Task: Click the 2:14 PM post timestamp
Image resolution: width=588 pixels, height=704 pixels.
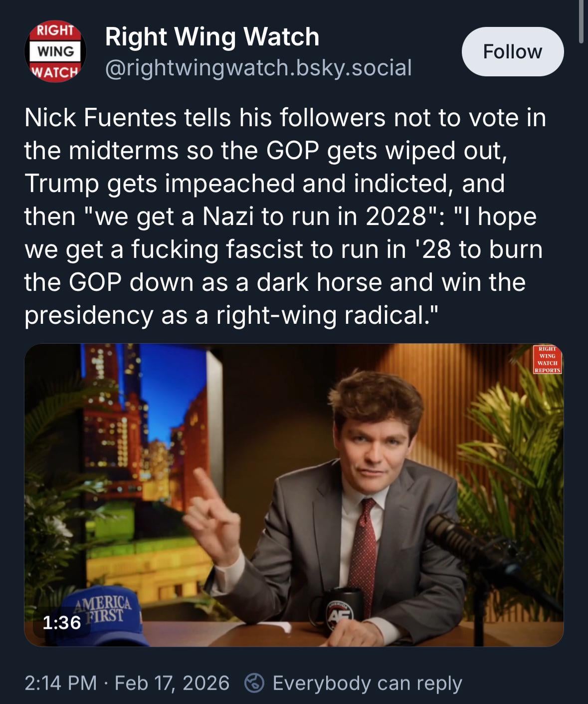Action: coord(60,683)
